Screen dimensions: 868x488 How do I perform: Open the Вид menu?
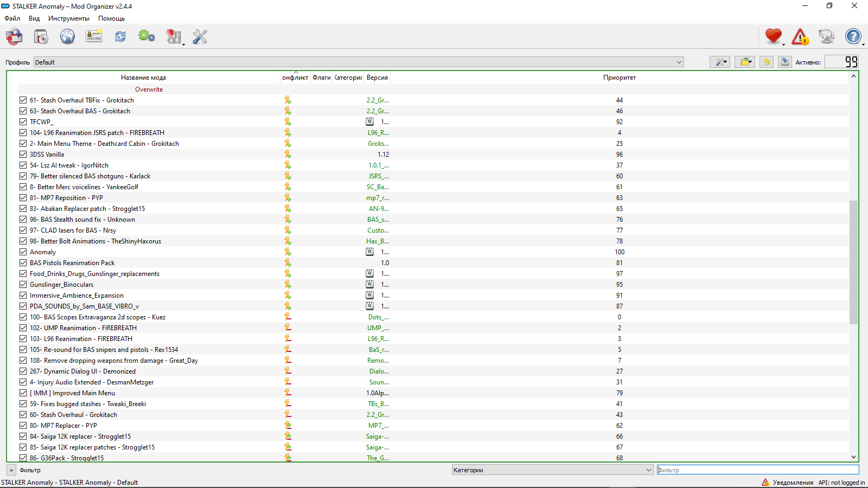(x=34, y=18)
